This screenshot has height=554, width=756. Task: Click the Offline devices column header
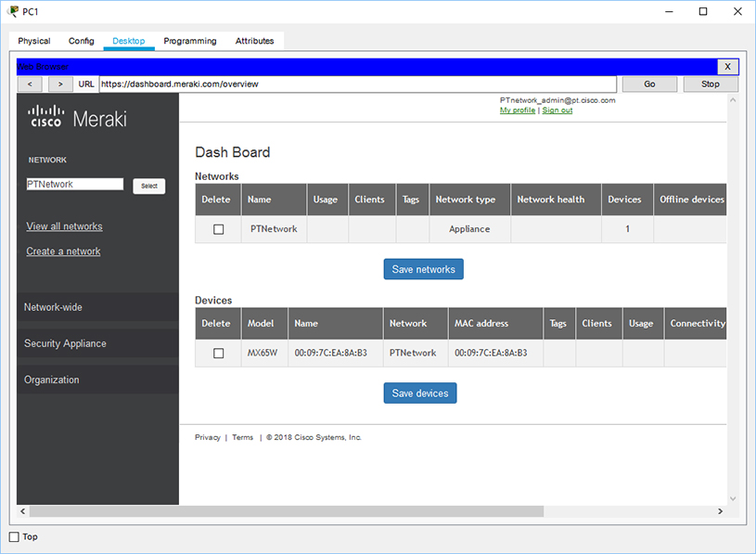point(690,200)
